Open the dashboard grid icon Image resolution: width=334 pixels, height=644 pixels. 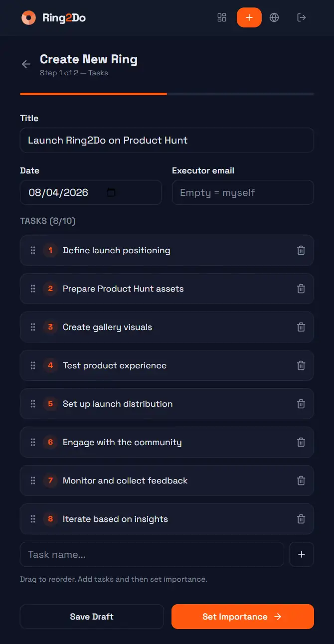(x=222, y=17)
